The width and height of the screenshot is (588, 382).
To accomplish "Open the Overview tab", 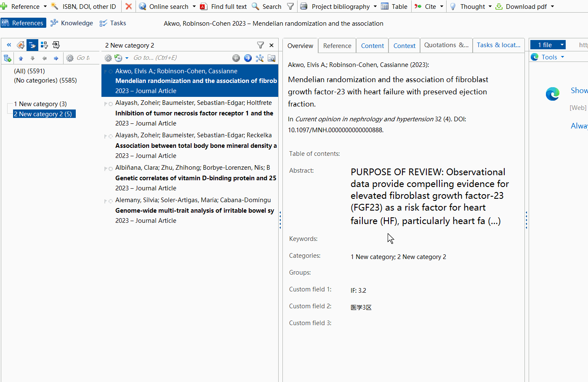I will pyautogui.click(x=300, y=45).
